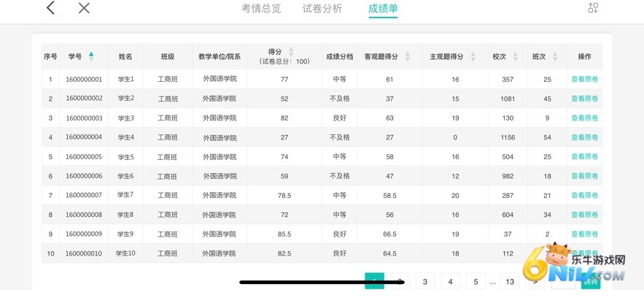Close the page with the X icon
The height and width of the screenshot is (298, 644).
(84, 8)
